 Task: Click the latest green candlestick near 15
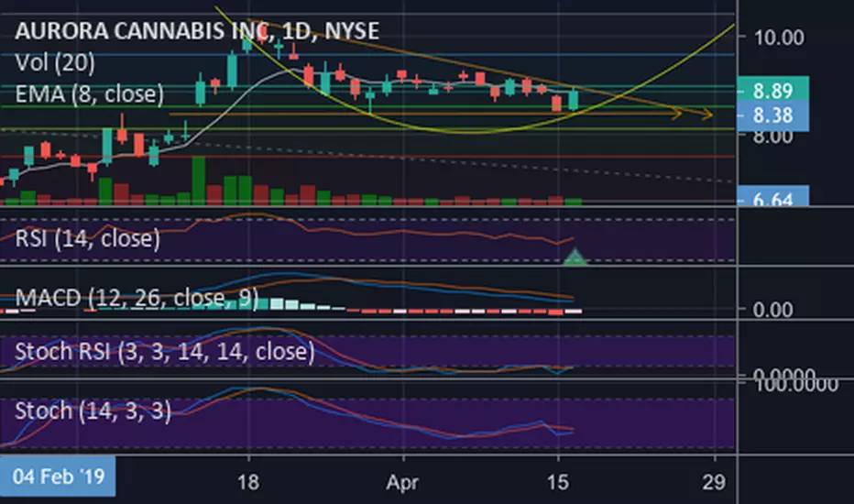coord(574,100)
